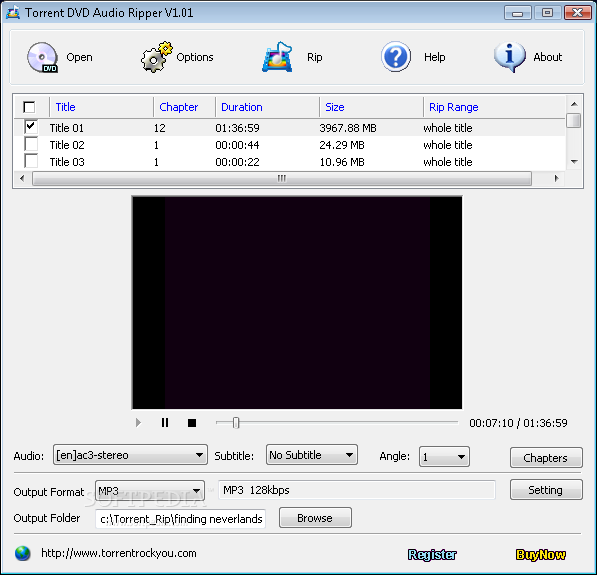Open Help via the question mark icon

[x=396, y=57]
